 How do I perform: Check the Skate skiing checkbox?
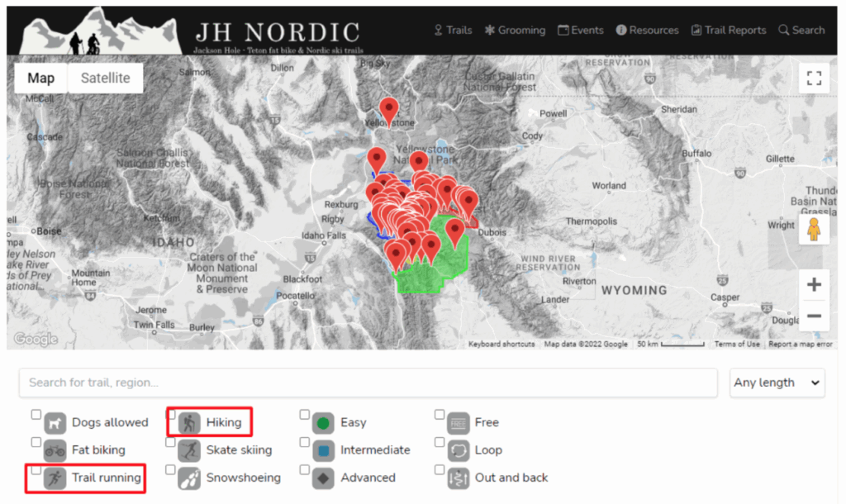pyautogui.click(x=170, y=442)
